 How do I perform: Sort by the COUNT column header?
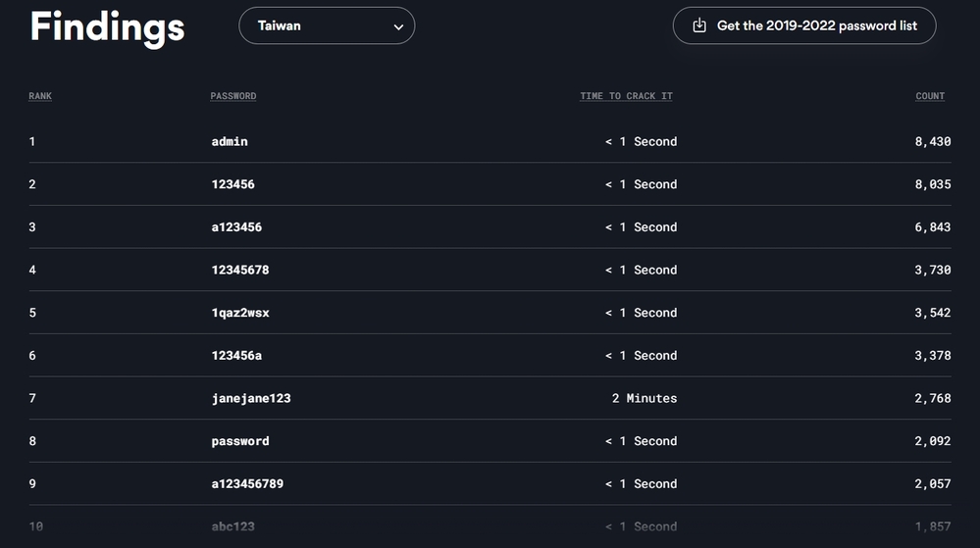coord(930,96)
